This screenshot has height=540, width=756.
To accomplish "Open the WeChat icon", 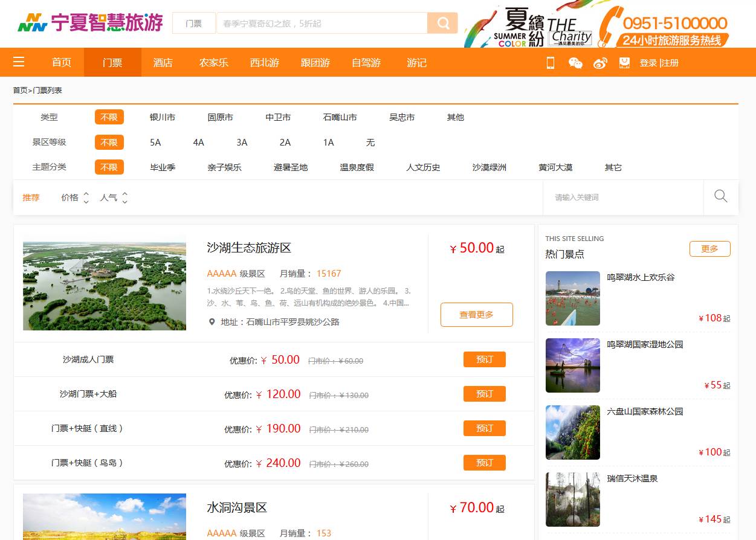I will (575, 63).
